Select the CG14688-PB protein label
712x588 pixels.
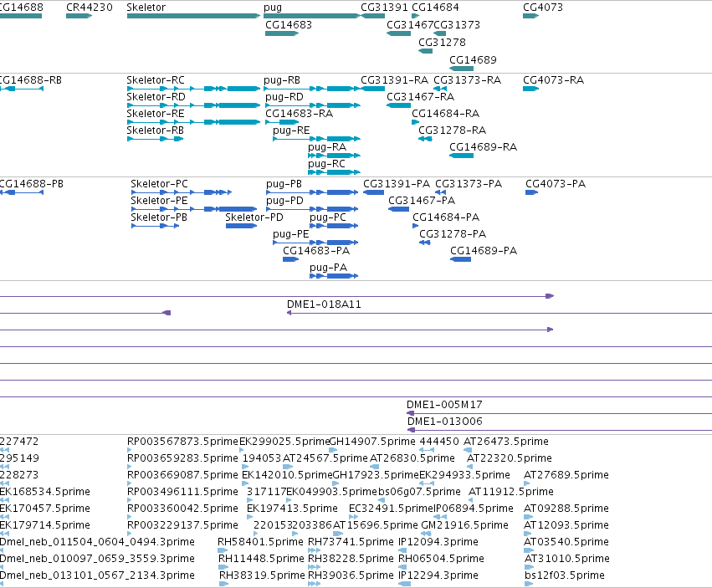(x=31, y=184)
